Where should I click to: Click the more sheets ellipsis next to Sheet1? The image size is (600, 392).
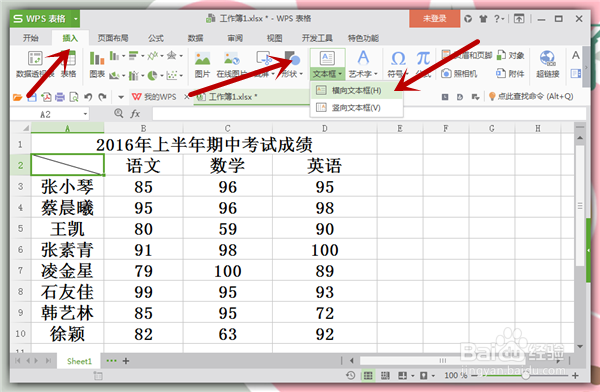[x=112, y=361]
